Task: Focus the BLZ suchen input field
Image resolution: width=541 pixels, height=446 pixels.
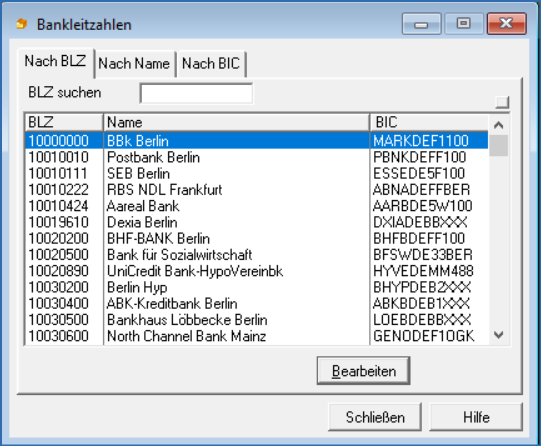Action: tap(196, 93)
